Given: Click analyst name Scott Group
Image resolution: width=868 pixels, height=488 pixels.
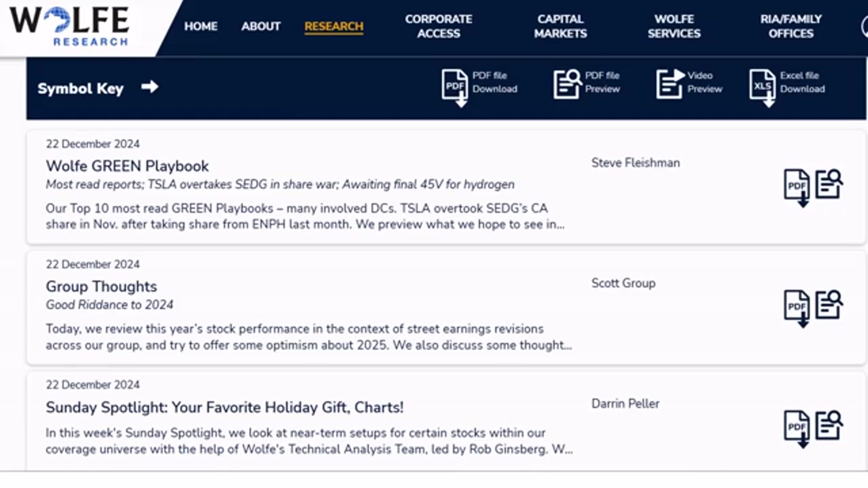Looking at the screenshot, I should [x=623, y=283].
